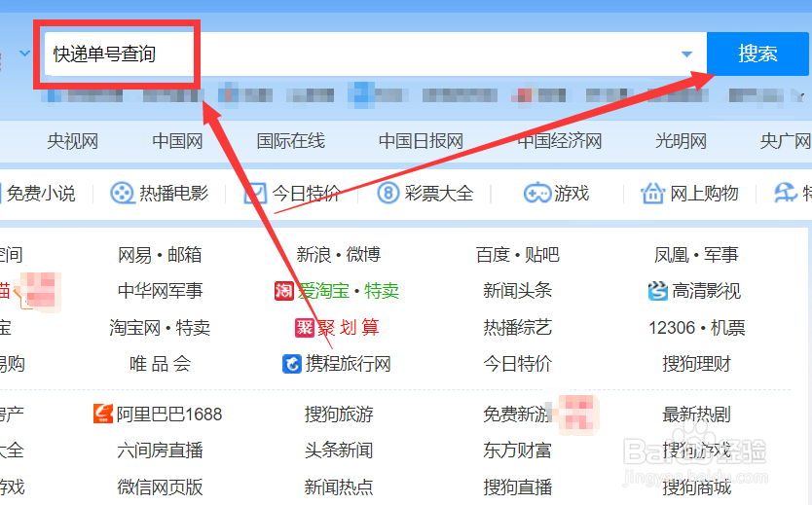Open 今日特价 in the site links grid

click(x=517, y=364)
